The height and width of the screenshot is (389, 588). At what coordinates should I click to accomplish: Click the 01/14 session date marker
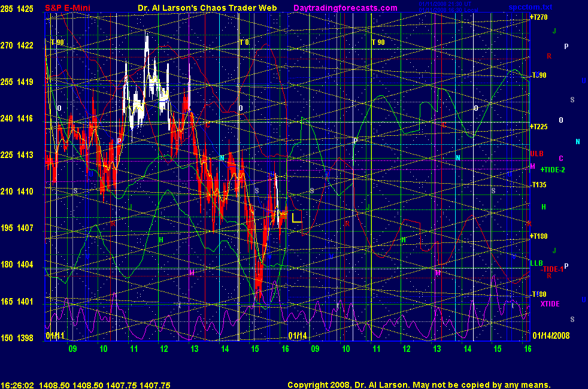coord(298,335)
